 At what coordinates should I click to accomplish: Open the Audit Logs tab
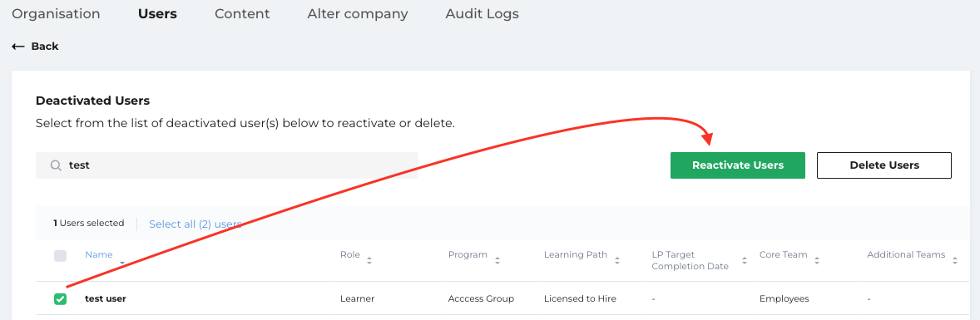click(482, 14)
